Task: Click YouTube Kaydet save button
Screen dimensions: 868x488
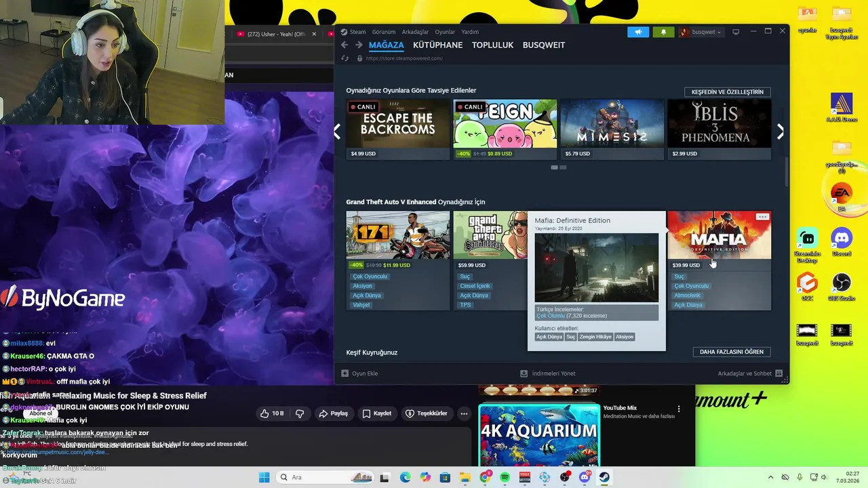Action: coord(377,413)
